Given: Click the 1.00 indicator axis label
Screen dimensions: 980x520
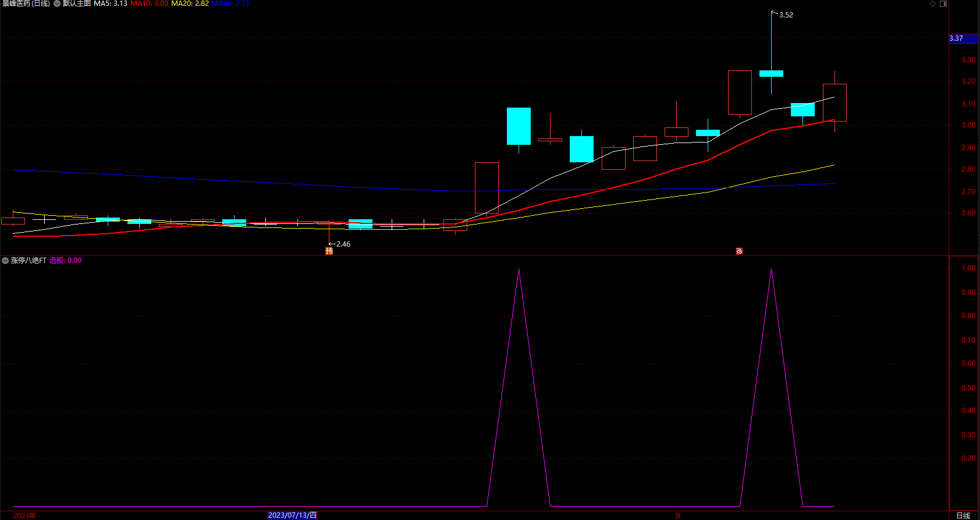Looking at the screenshot, I should [968, 268].
